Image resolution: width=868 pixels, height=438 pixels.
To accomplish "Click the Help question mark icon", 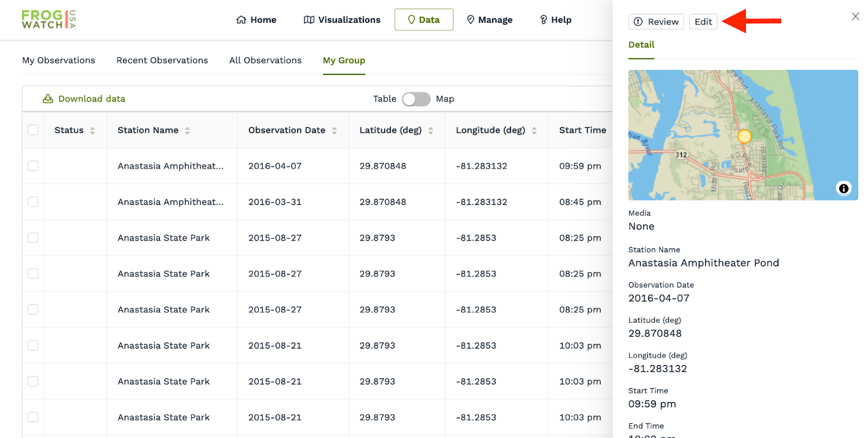I will [x=543, y=20].
